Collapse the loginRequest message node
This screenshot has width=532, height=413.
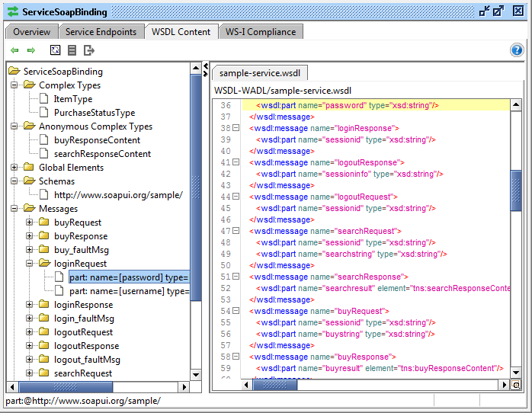click(30, 264)
